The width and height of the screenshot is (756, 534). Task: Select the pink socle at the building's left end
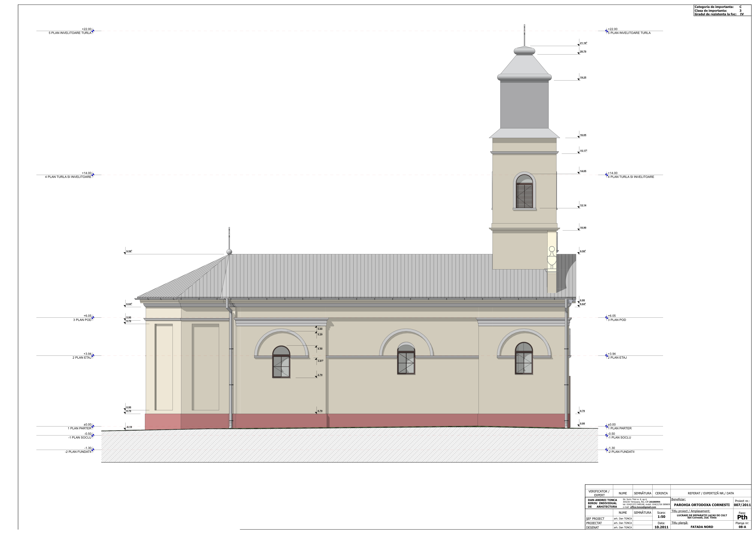coord(163,422)
